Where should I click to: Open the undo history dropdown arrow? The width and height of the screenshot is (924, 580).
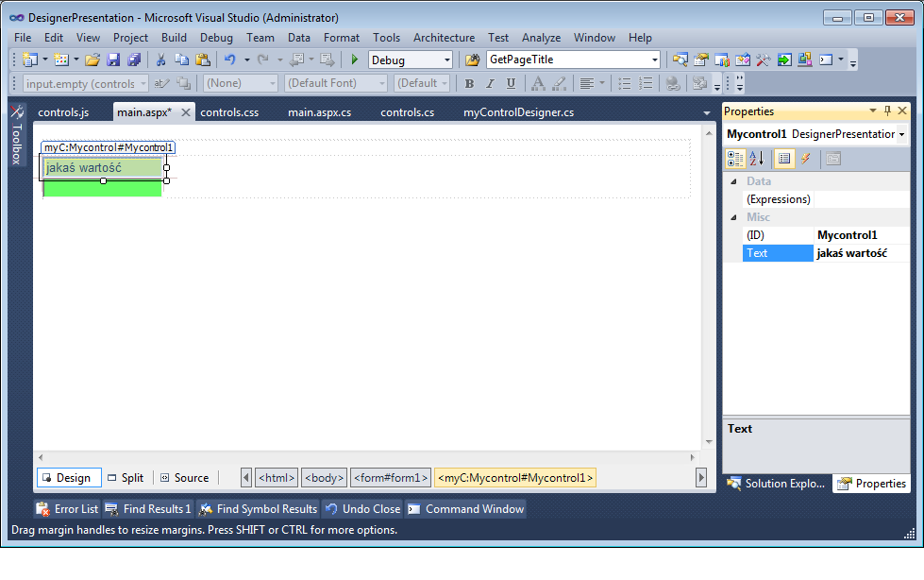coord(247,60)
